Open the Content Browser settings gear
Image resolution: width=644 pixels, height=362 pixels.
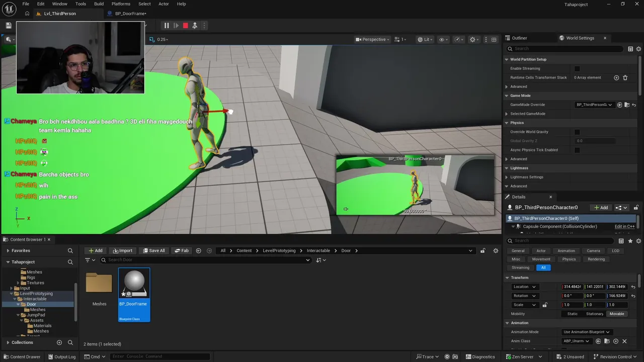(496, 250)
